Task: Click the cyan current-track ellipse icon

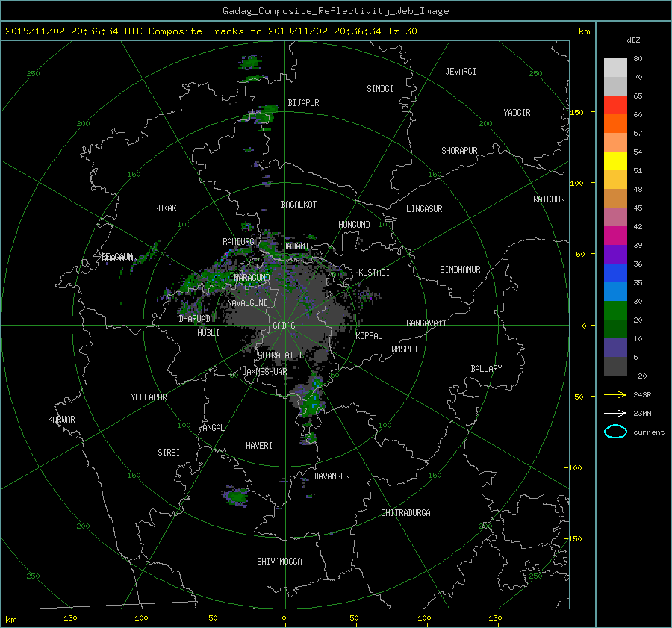Action: click(x=615, y=432)
